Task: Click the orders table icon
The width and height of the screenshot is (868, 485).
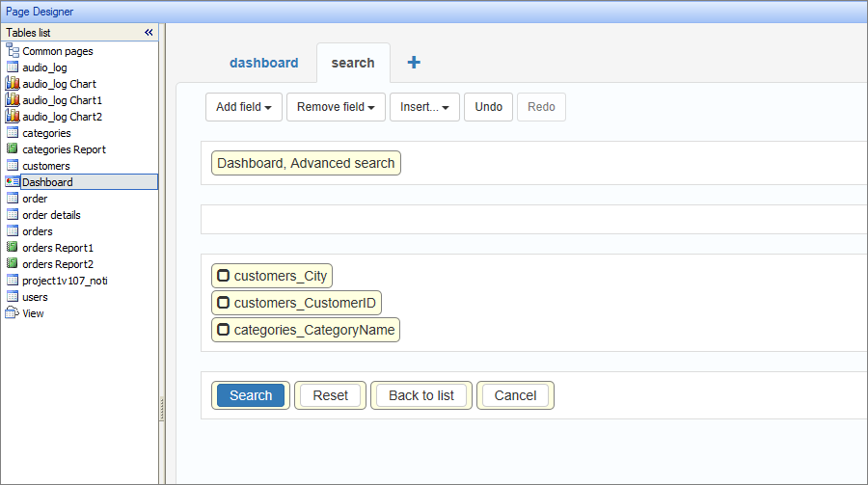Action: pos(13,230)
